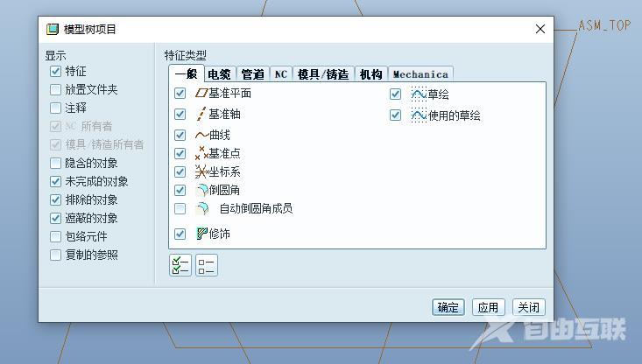The height and width of the screenshot is (364, 642).
Task: Click the 基准轴 label text
Action: pos(225,114)
